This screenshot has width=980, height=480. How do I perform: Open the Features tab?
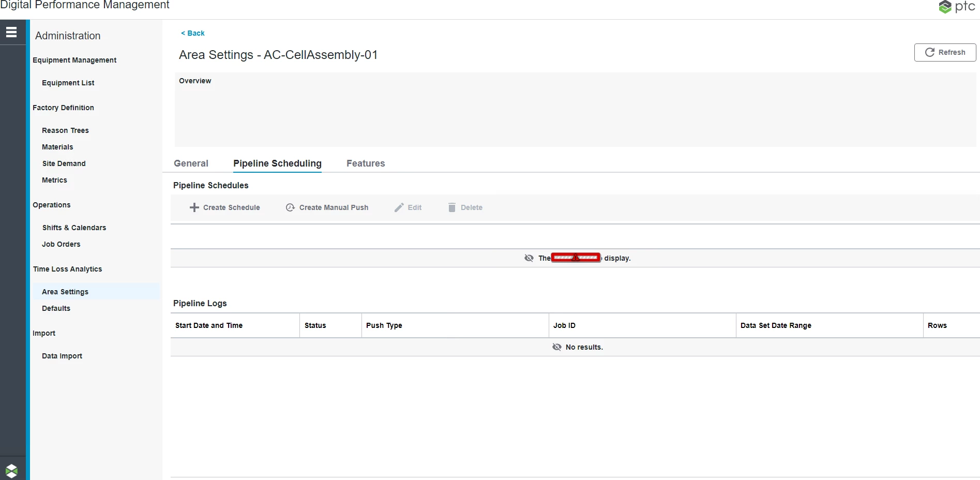[x=366, y=163]
